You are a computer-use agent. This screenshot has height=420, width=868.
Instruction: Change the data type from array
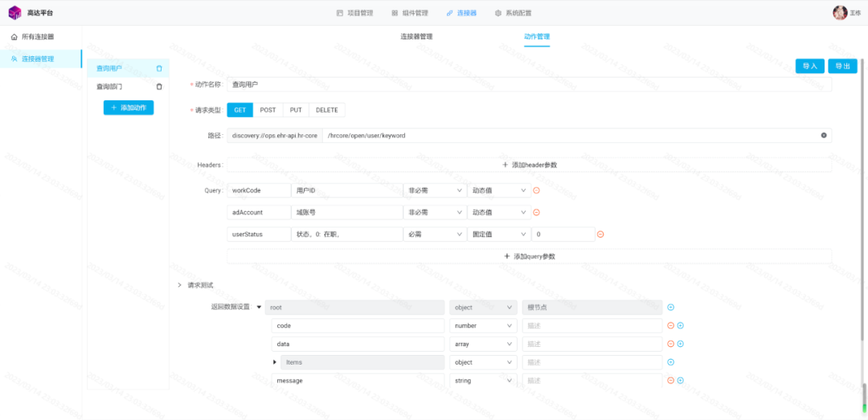point(483,344)
